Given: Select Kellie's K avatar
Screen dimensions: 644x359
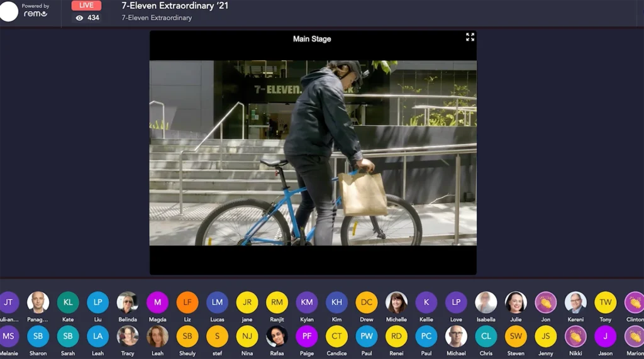Looking at the screenshot, I should tap(426, 302).
